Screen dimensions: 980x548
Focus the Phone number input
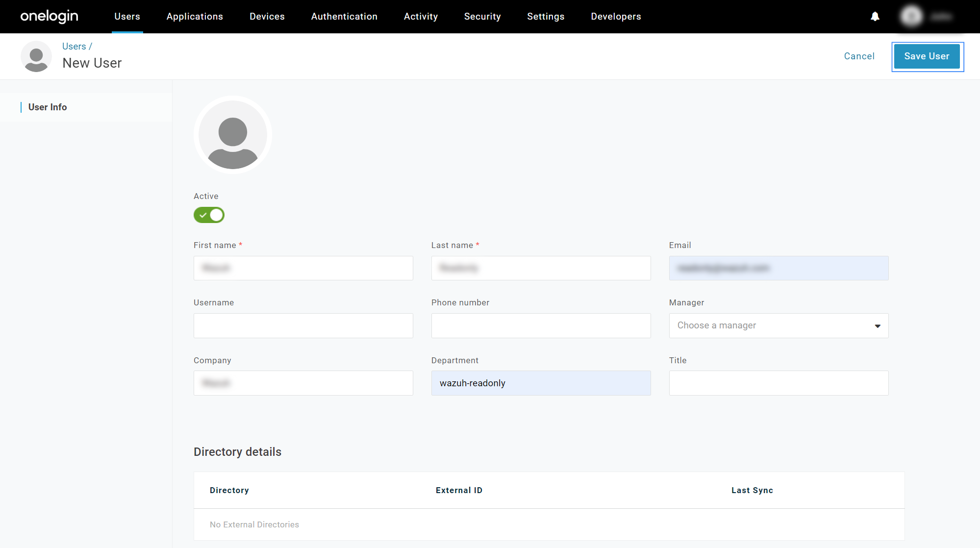click(541, 325)
